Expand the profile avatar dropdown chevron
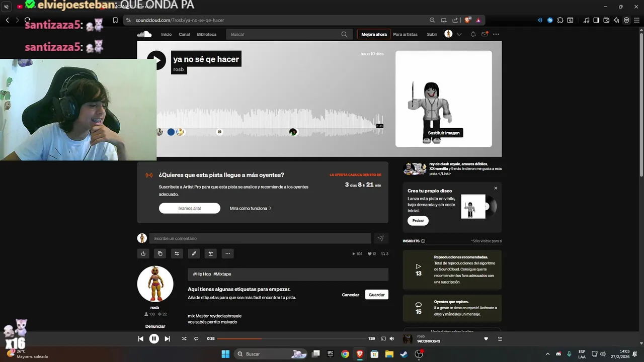 click(459, 34)
